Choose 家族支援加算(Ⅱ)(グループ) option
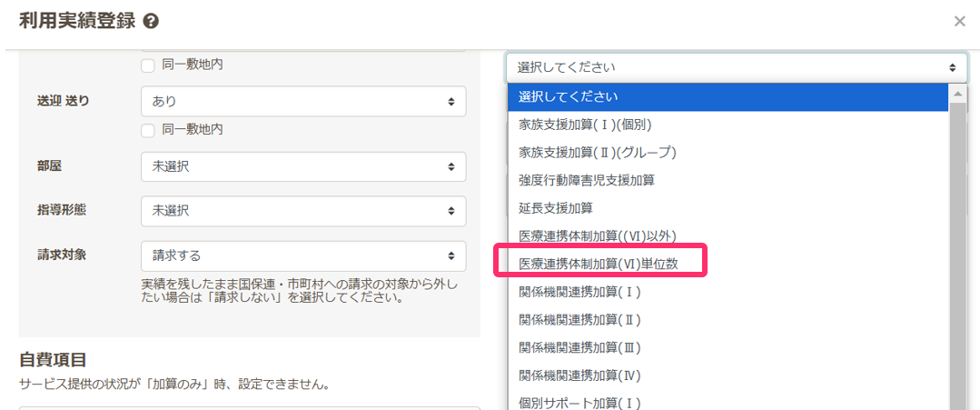Screen dimensions: 980x410 [597, 152]
